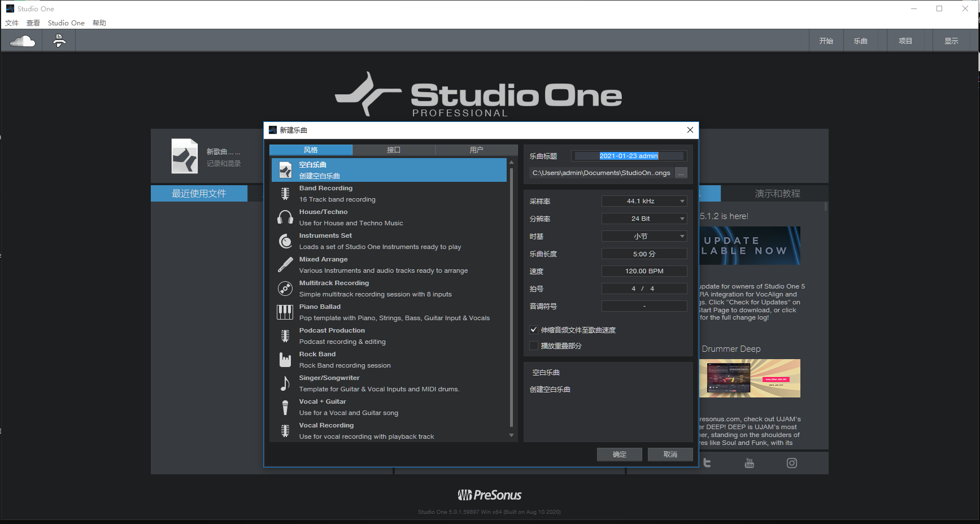Close the 新建乐曲 dialog

coord(690,130)
